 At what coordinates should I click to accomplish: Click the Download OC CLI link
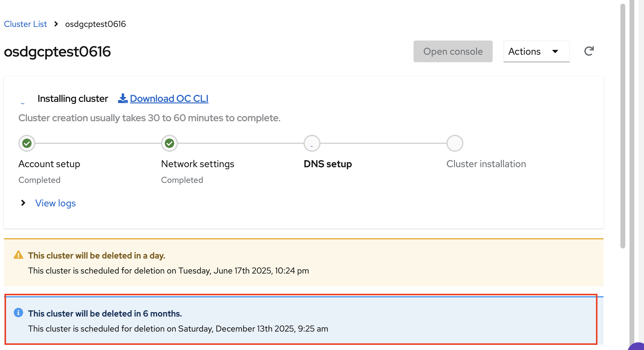tap(169, 99)
